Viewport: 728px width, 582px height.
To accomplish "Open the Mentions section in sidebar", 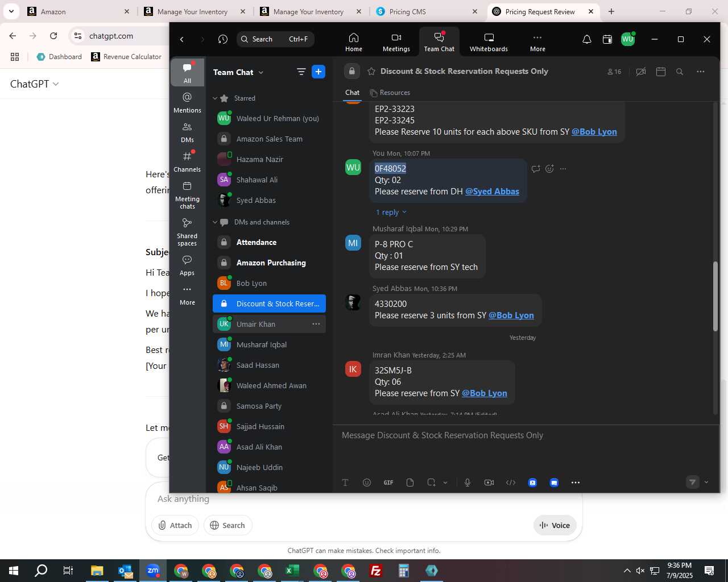I will click(x=187, y=102).
